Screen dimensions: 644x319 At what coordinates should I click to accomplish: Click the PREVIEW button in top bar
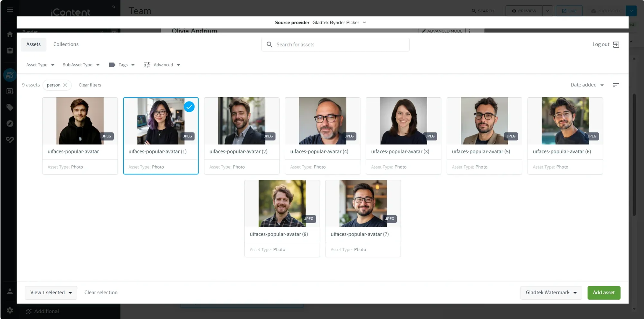pos(524,11)
